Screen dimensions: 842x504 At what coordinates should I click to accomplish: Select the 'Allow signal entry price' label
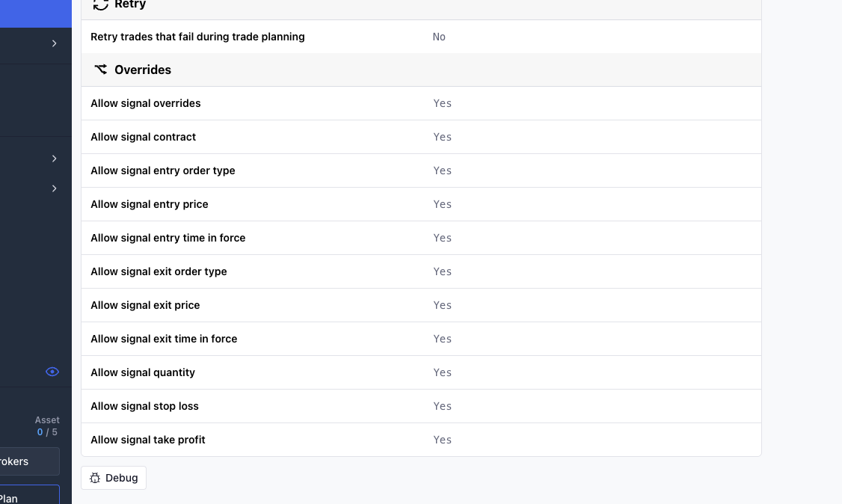click(x=150, y=204)
